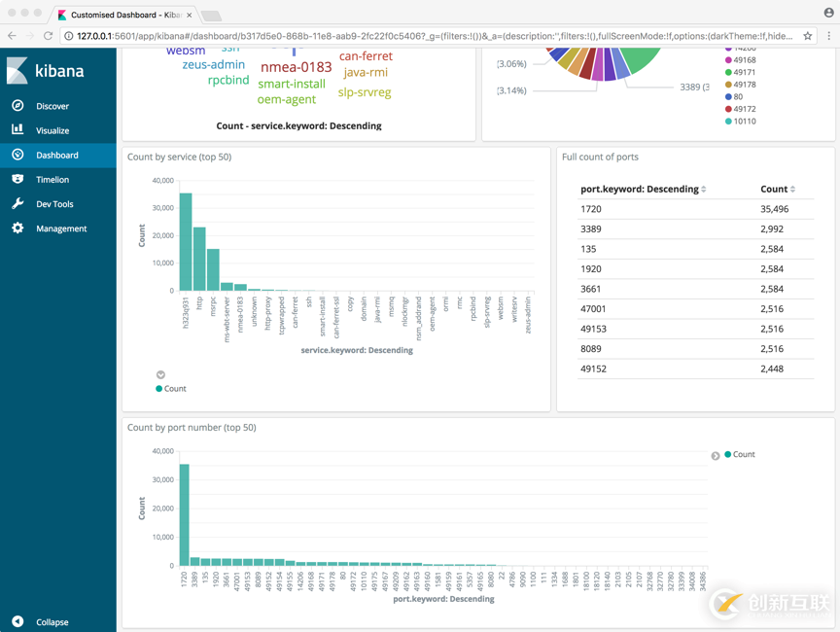Open Dev Tools wrench icon
This screenshot has width=840, height=632.
17,204
